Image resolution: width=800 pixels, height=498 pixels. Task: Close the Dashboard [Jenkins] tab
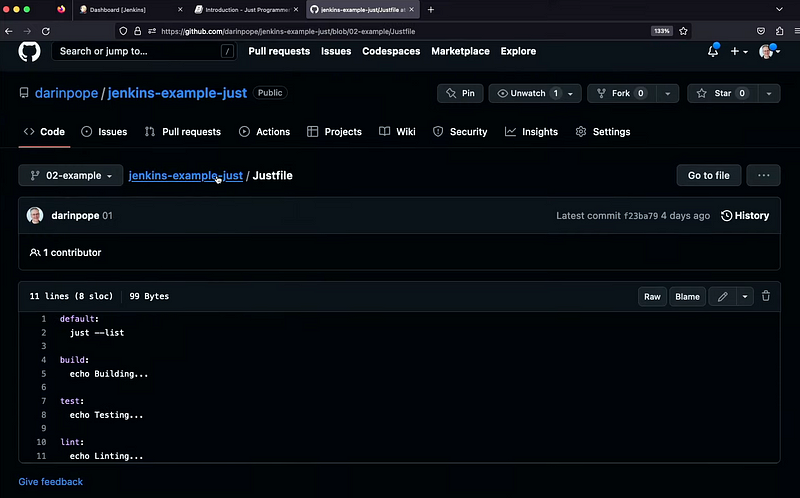[x=180, y=9]
